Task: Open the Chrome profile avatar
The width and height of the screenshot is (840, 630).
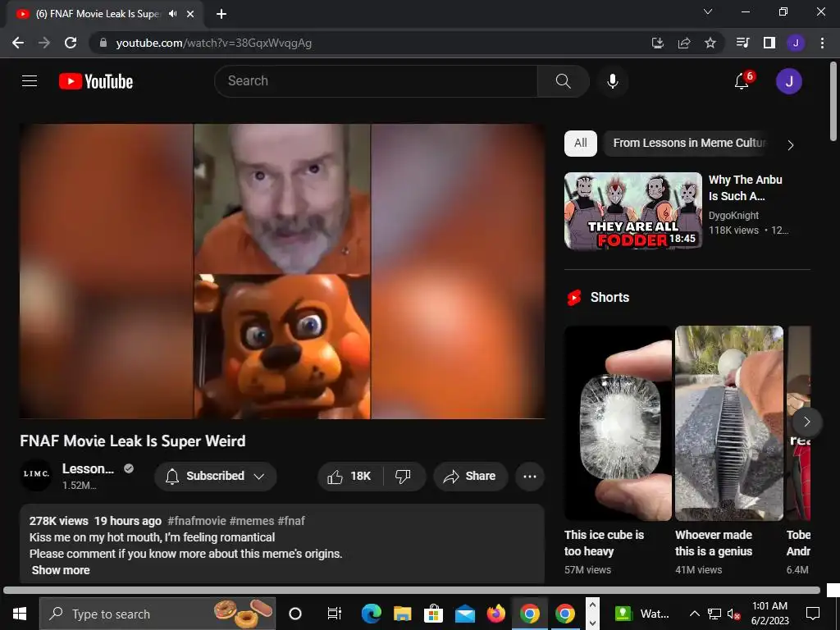Action: coord(796,43)
